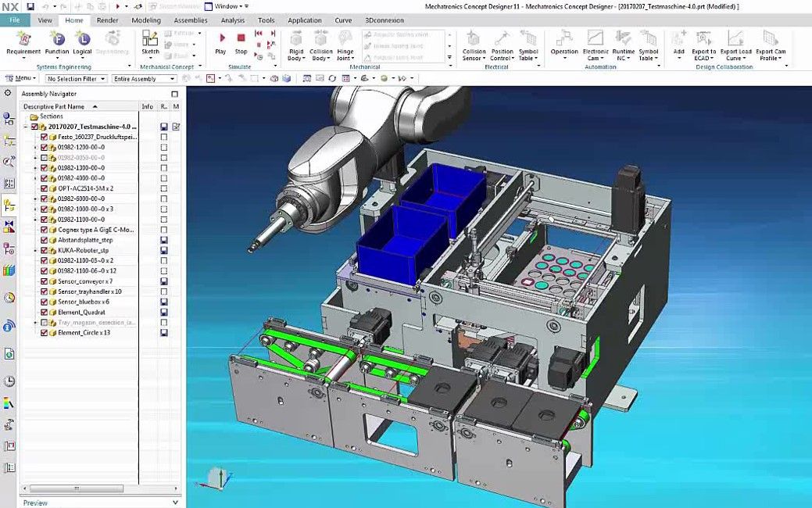The height and width of the screenshot is (508, 812).
Task: Open the Requirement tool in Systems Engineering
Action: [x=23, y=42]
